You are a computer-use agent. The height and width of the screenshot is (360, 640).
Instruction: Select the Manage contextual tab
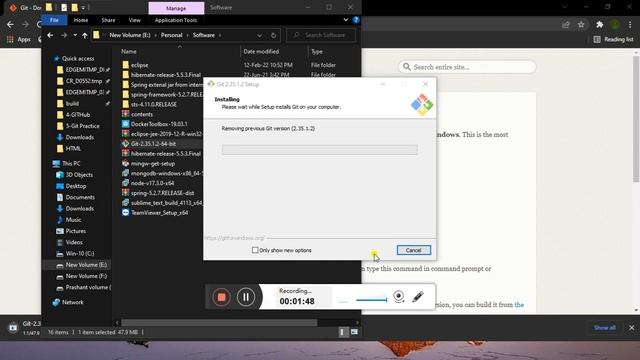[176, 8]
